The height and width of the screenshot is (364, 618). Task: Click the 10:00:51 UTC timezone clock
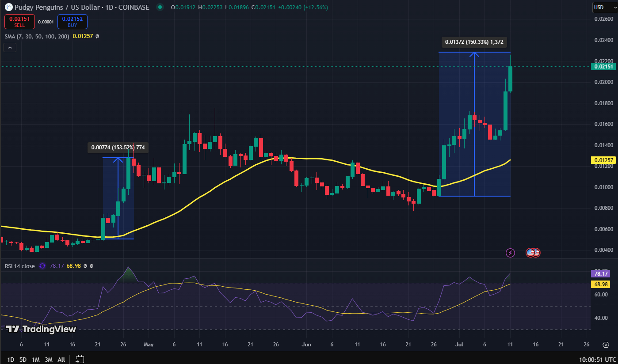597,360
